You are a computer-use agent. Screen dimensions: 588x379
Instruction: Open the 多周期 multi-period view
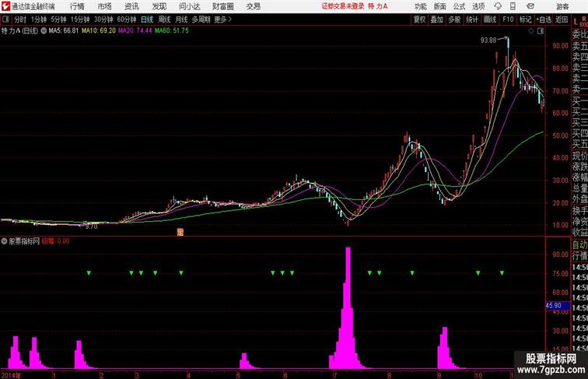coord(201,19)
